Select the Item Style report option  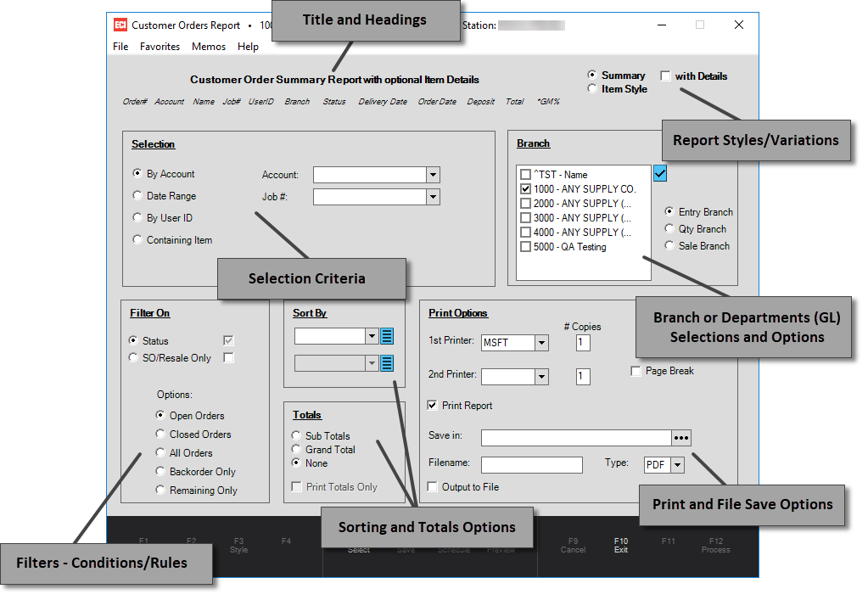(592, 88)
